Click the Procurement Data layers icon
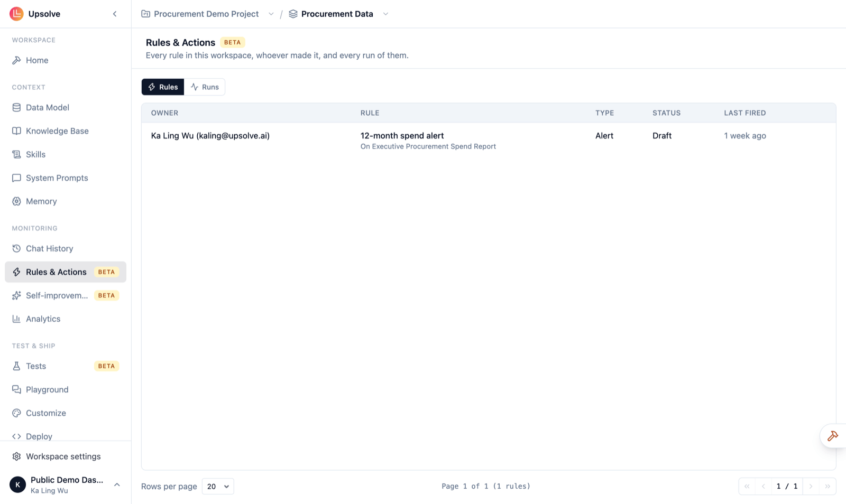The width and height of the screenshot is (846, 504). click(x=293, y=14)
